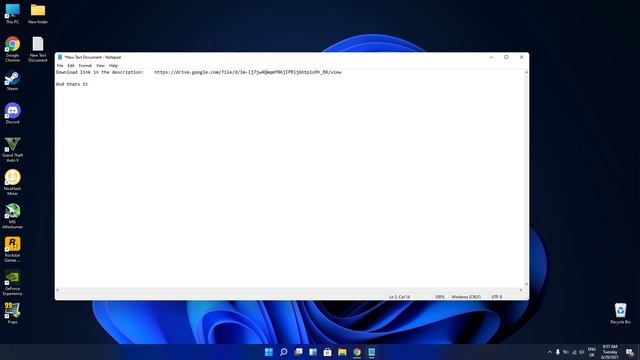
Task: Click the 100% zoom status entry
Action: (440, 297)
